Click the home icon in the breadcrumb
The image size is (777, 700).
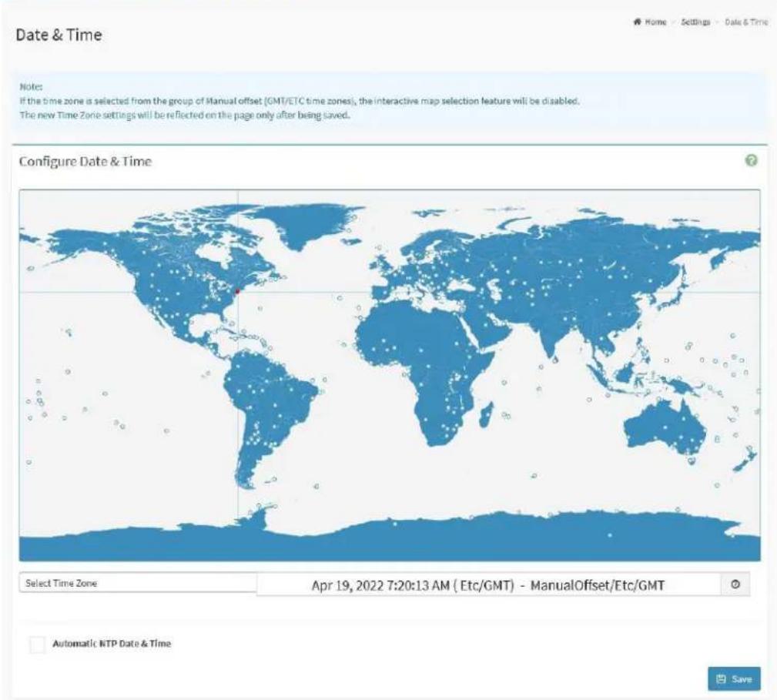pyautogui.click(x=638, y=22)
